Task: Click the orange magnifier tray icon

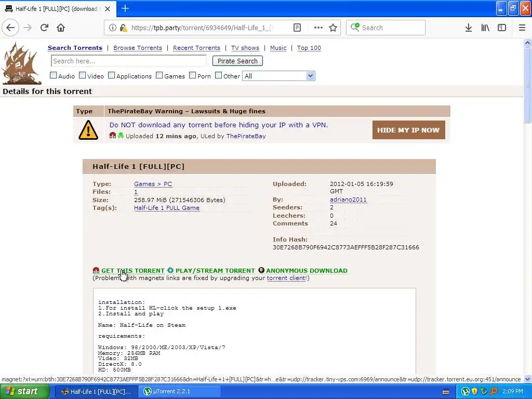Action: 494,391
